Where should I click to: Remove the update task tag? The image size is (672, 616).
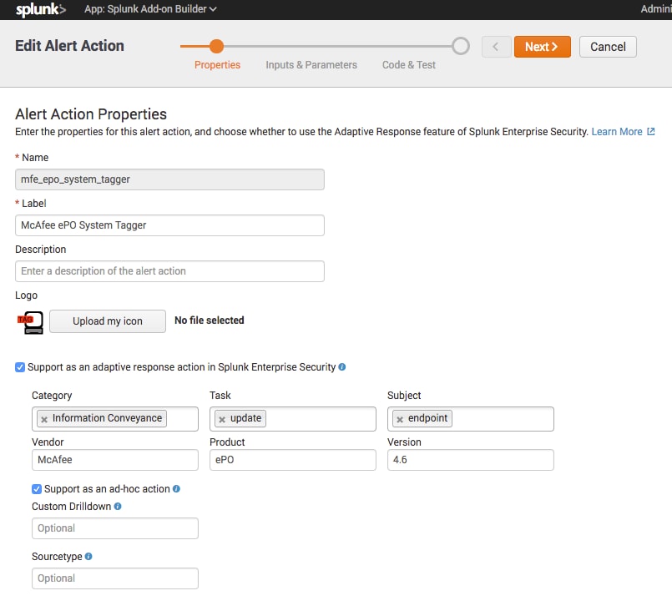coord(222,419)
